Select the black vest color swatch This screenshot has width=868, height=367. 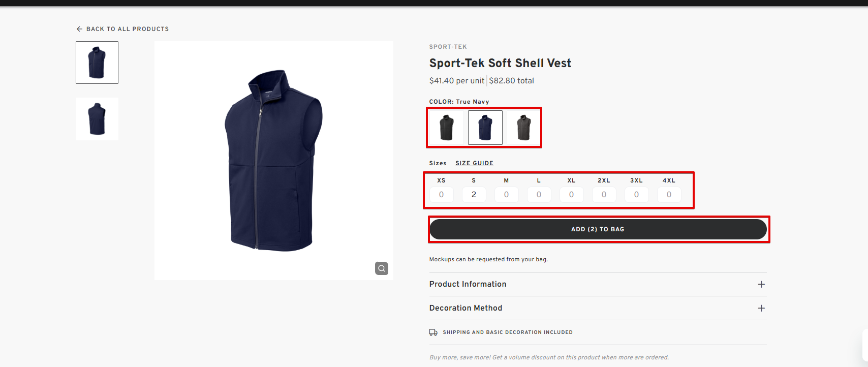(447, 128)
